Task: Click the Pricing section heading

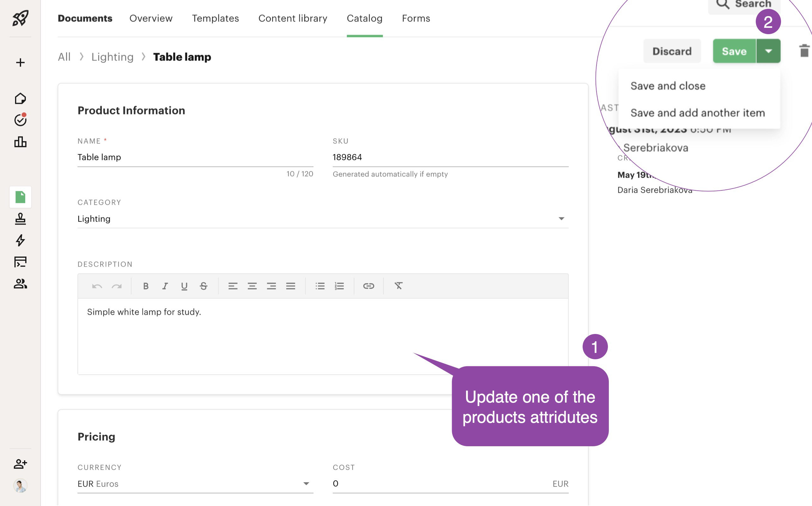Action: click(96, 437)
